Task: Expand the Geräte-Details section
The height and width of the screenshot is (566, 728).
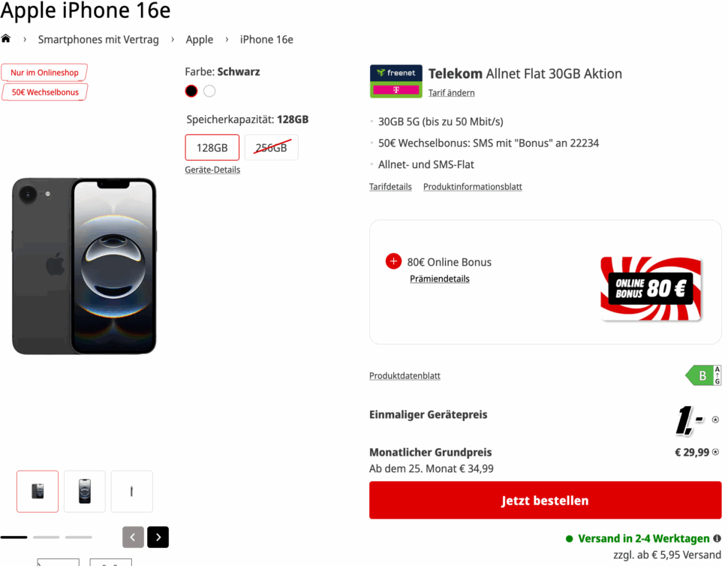Action: [x=212, y=169]
